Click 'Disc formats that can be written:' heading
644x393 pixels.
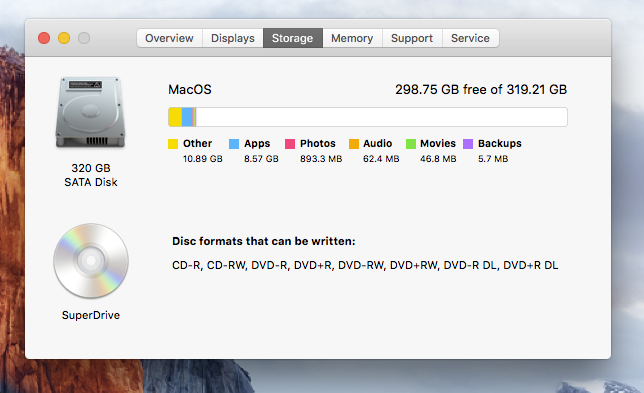click(264, 241)
